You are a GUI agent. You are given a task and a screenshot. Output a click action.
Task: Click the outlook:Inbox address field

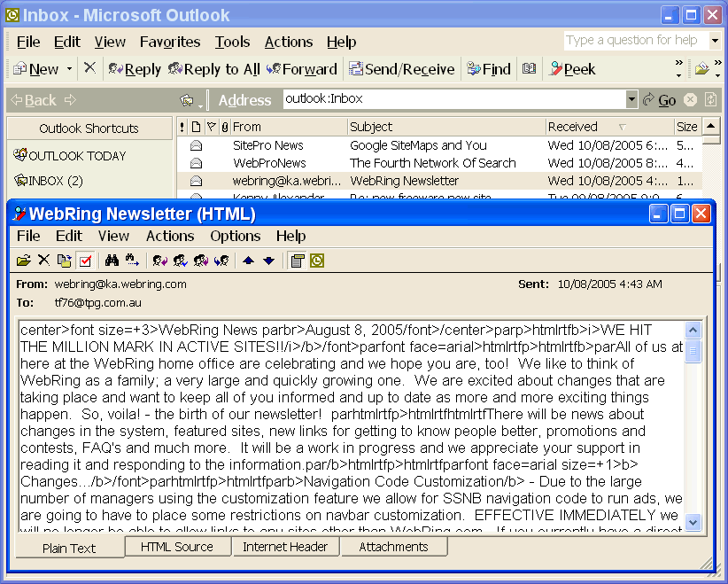[455, 99]
